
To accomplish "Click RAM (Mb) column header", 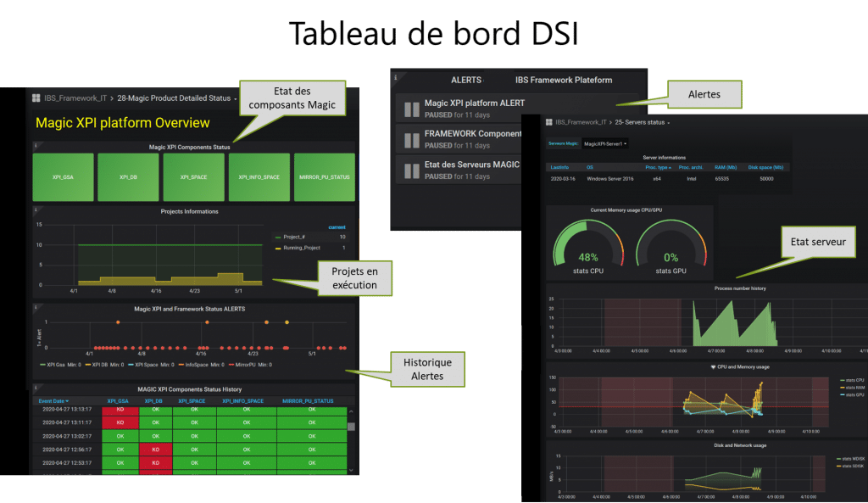I will (x=726, y=167).
